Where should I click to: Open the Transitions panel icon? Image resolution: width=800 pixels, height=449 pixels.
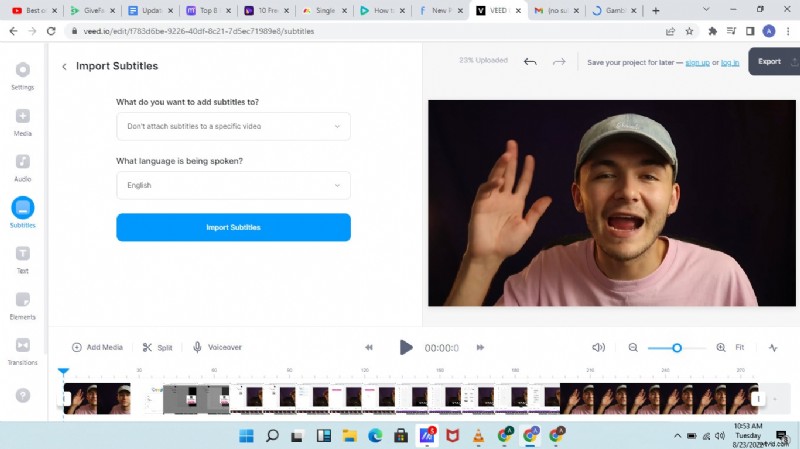(x=22, y=346)
